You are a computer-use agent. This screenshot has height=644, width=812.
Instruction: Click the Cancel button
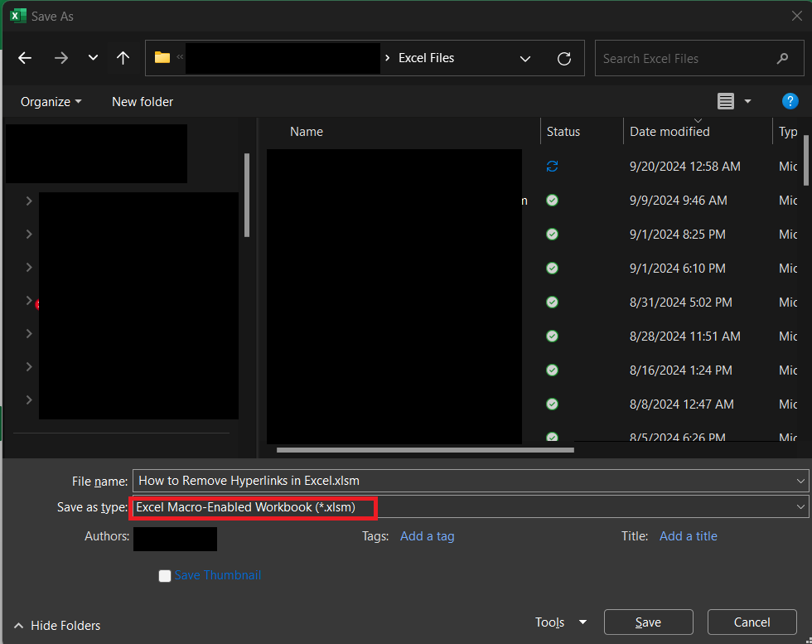coord(752,622)
